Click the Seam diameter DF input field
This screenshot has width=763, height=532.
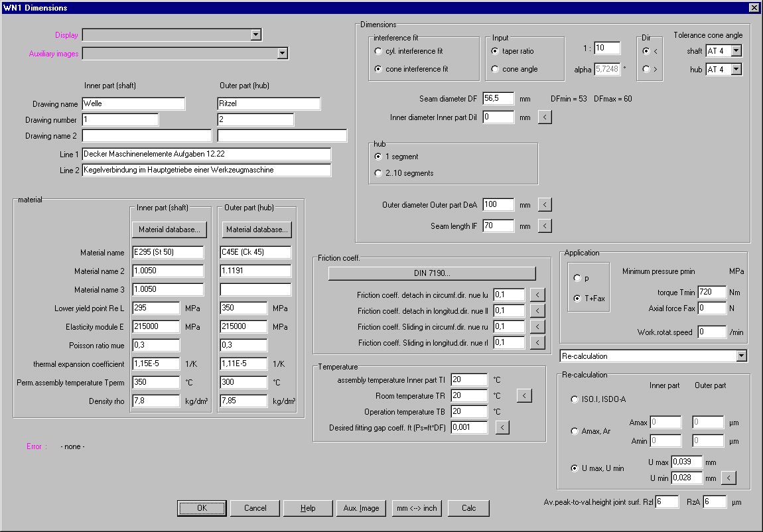[498, 99]
